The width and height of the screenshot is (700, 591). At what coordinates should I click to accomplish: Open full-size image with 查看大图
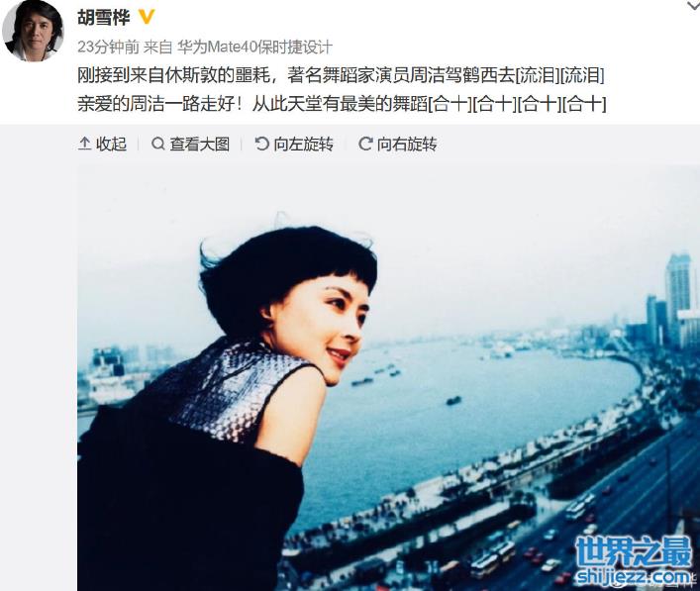coord(191,145)
